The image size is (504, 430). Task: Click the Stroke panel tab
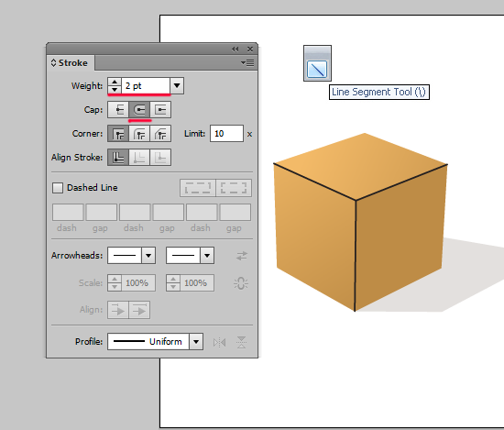click(x=70, y=62)
